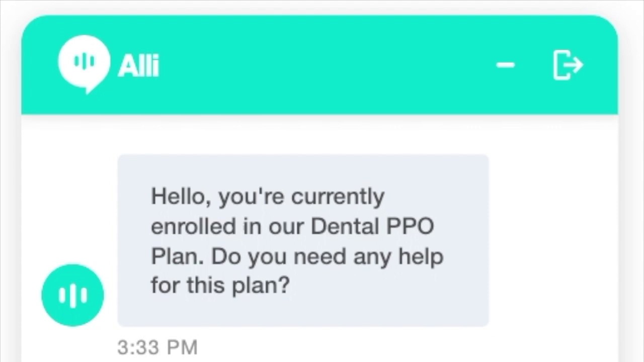Minimize the Alli chat window
This screenshot has width=644, height=362.
505,65
